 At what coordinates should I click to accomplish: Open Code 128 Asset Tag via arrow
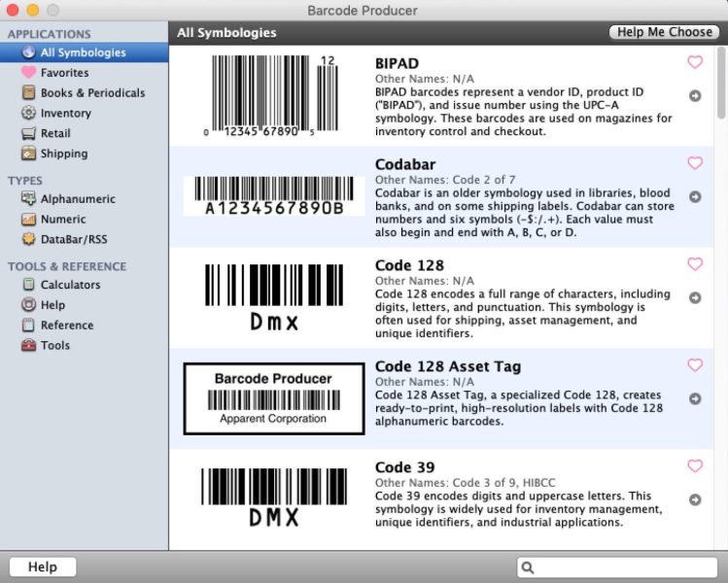click(695, 398)
